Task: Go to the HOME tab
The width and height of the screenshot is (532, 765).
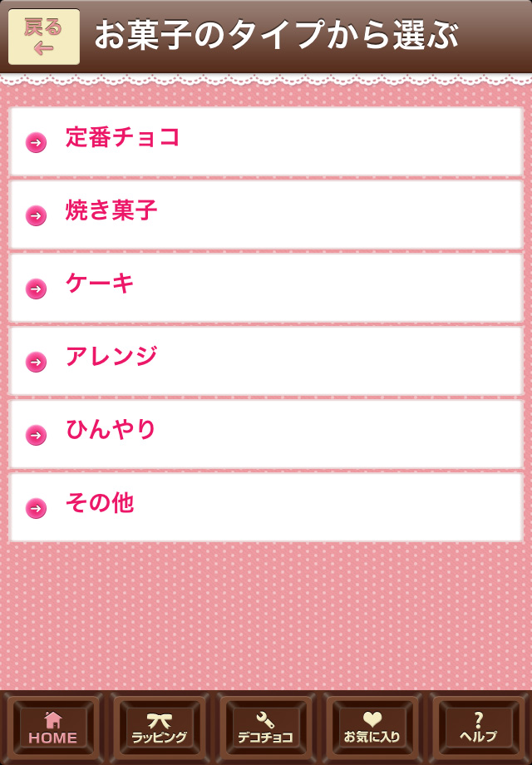Action: click(x=53, y=728)
